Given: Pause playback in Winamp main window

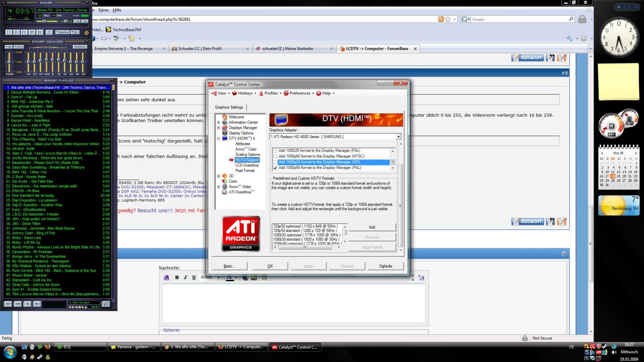Looking at the screenshot, I should (x=24, y=32).
